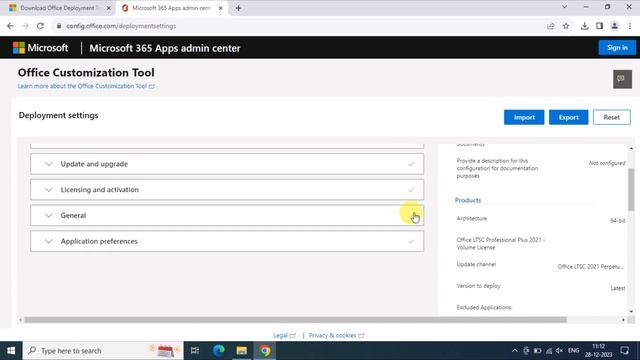
Task: Click the Export button
Action: click(x=568, y=117)
